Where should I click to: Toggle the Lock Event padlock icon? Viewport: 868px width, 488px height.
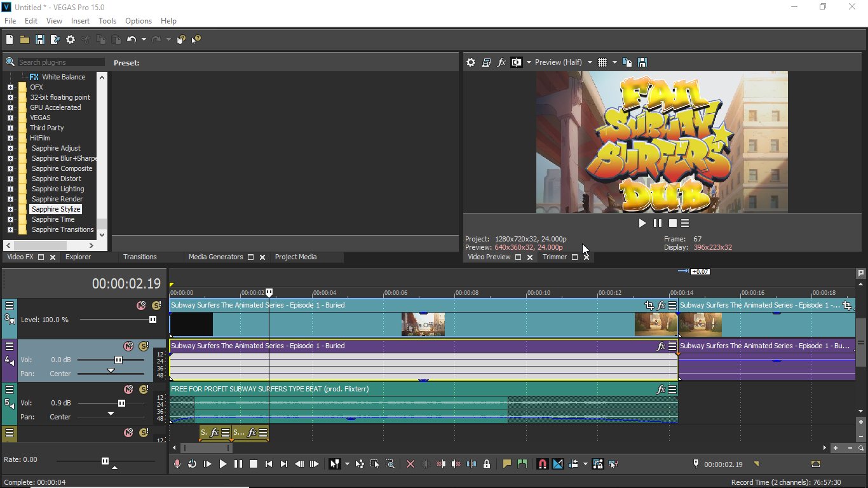click(x=487, y=464)
